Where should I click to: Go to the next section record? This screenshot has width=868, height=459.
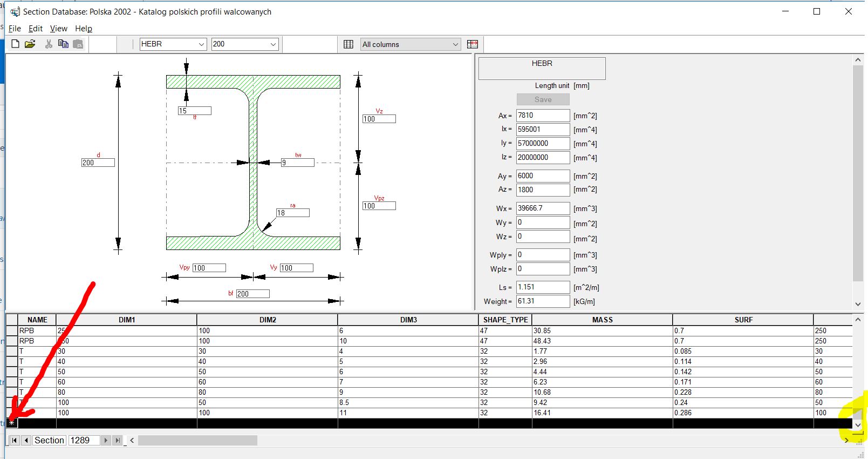click(x=106, y=440)
